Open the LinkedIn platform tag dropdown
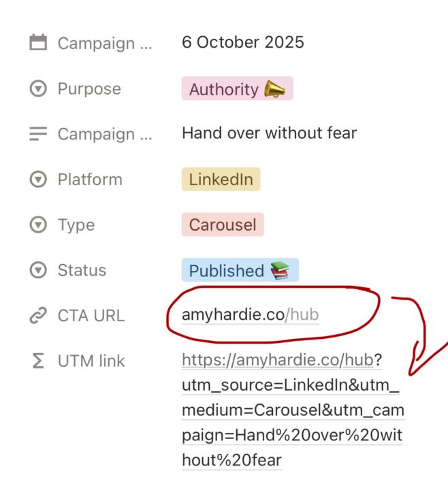 (221, 180)
